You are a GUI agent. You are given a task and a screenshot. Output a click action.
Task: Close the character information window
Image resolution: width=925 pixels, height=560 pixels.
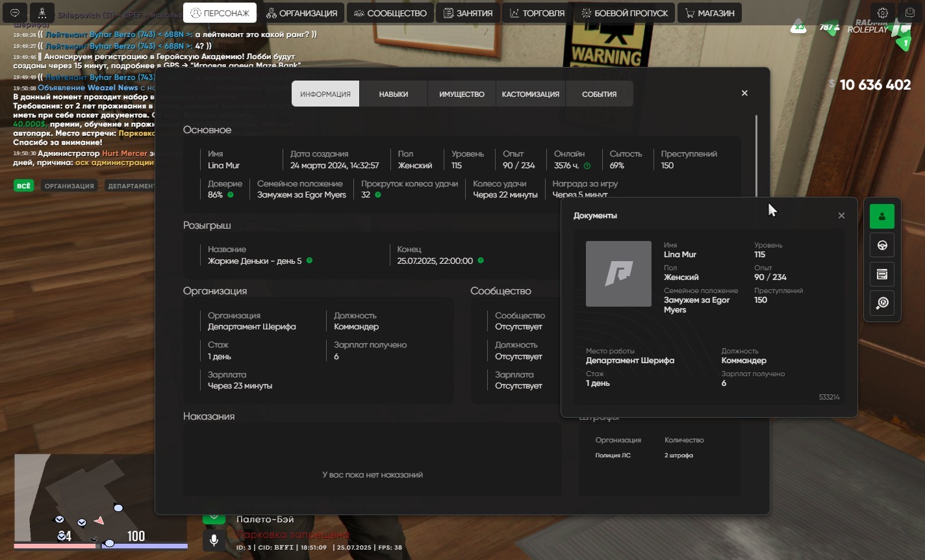(x=744, y=94)
